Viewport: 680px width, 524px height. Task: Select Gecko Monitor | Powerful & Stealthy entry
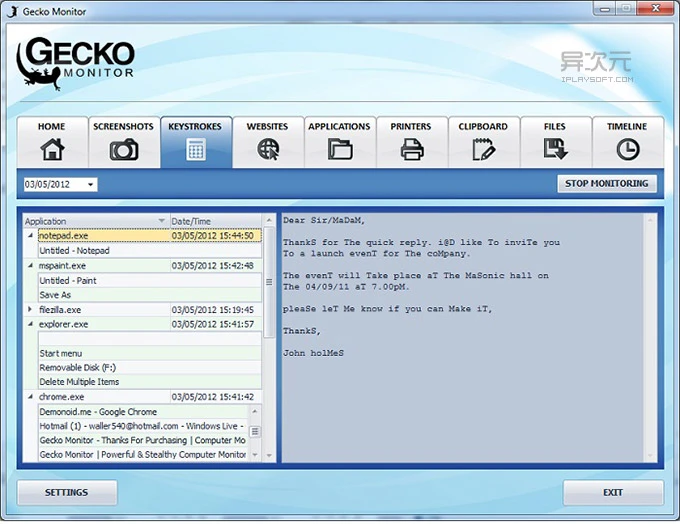click(x=144, y=455)
